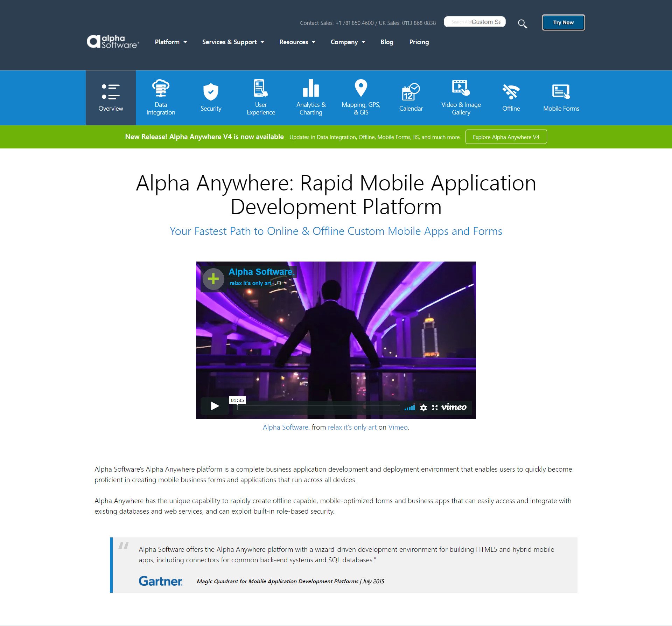Click the video settings gear icon

point(423,408)
